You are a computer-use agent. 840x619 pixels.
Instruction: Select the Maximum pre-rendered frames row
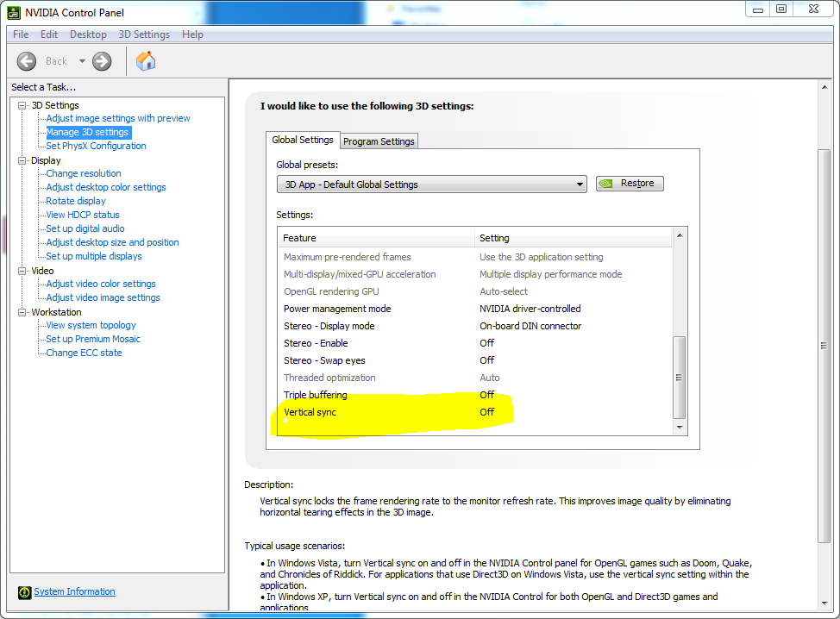tap(475, 257)
